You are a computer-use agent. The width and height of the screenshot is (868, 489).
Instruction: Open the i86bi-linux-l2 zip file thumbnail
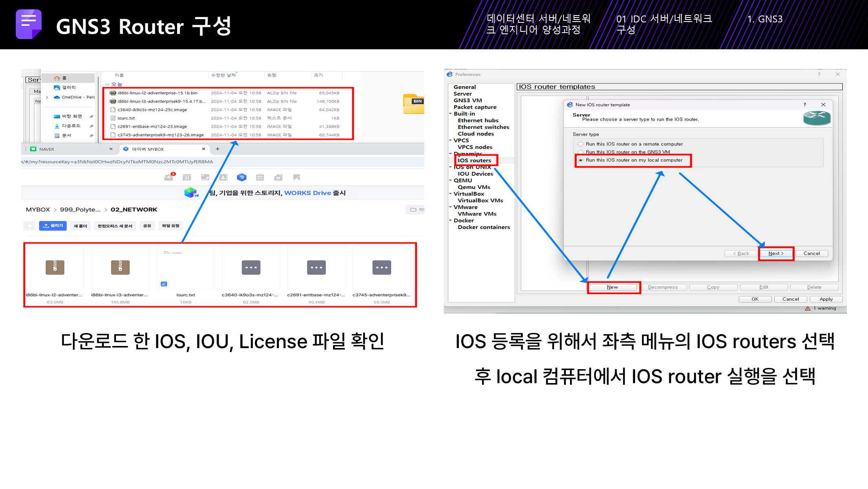[55, 268]
